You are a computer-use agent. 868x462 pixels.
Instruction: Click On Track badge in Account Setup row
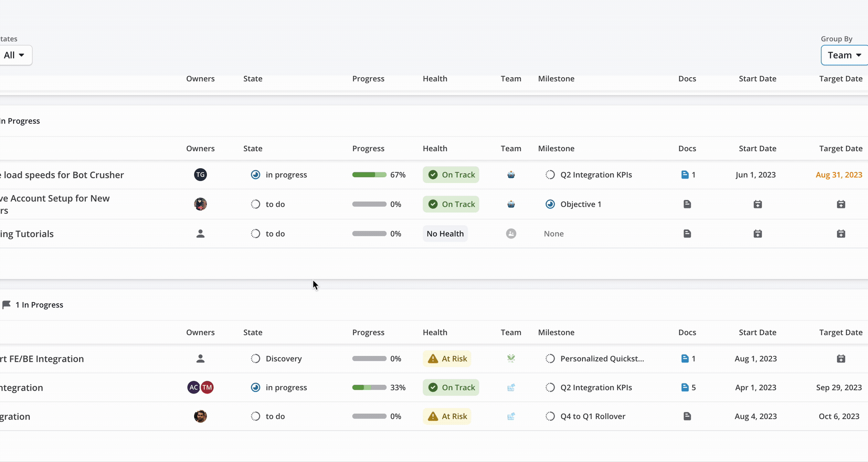click(451, 204)
